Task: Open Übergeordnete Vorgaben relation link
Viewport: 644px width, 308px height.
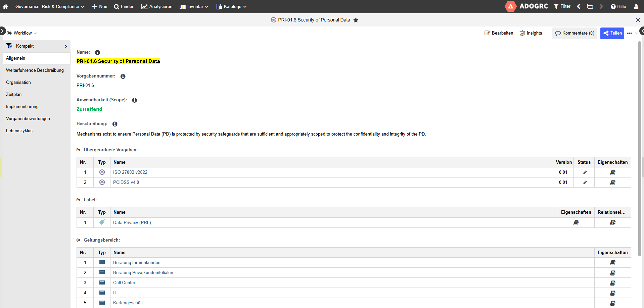Action: (78, 150)
